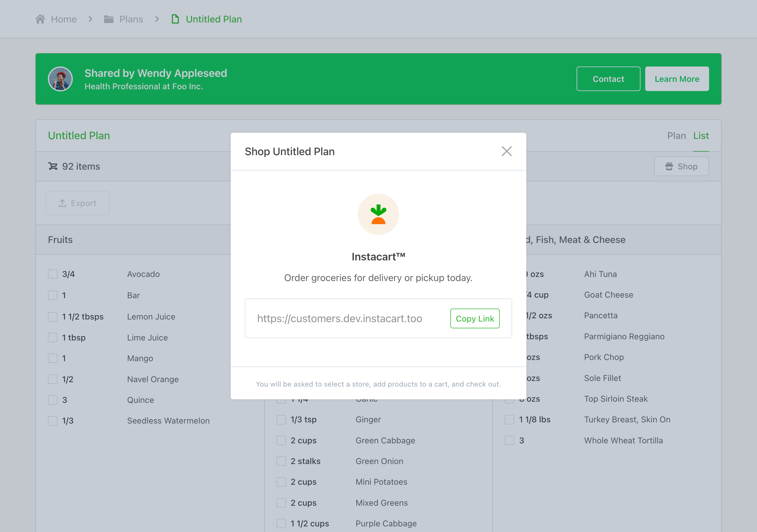Check the Mango checkbox

(x=53, y=358)
